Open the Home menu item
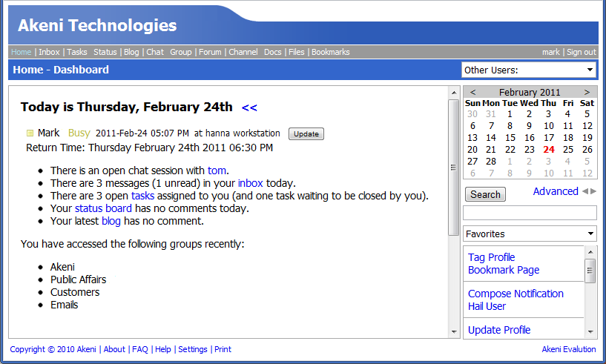Screen dimensions: 606x364 coord(22,52)
